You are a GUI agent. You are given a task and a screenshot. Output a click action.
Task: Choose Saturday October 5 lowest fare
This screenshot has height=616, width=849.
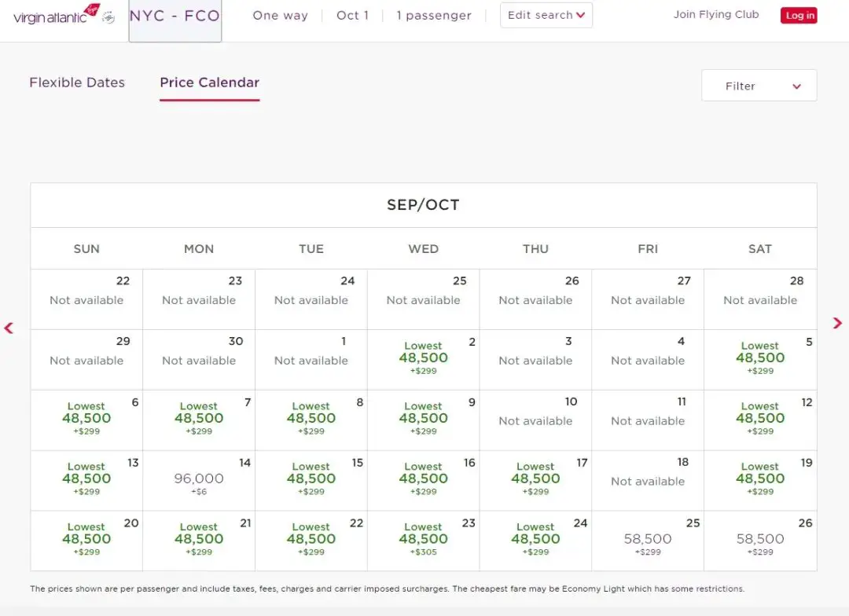click(760, 358)
